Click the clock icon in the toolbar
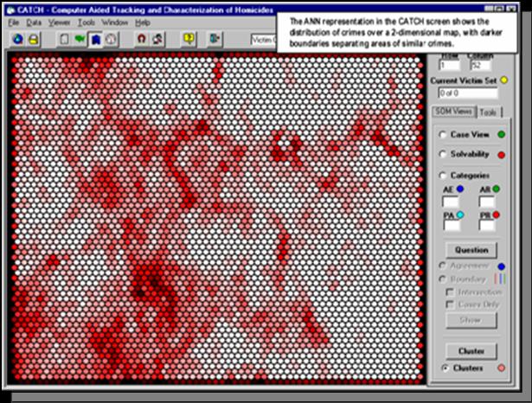The height and width of the screenshot is (403, 532). (x=111, y=39)
